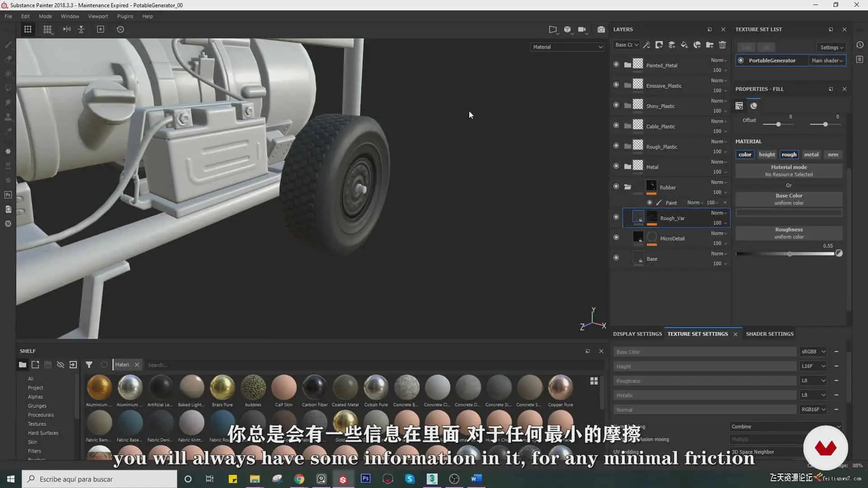
Task: Select the Brass Pure material thumbnail
Action: (x=222, y=387)
